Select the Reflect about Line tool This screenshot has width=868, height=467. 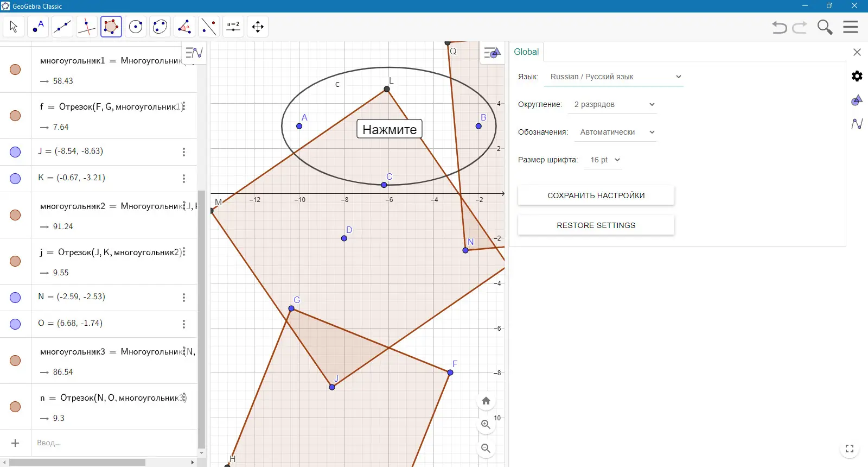click(209, 27)
